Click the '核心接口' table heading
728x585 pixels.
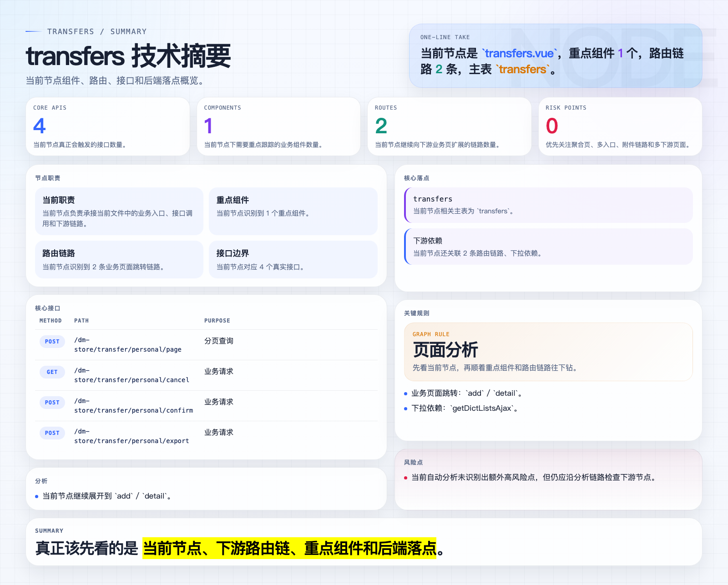point(48,308)
